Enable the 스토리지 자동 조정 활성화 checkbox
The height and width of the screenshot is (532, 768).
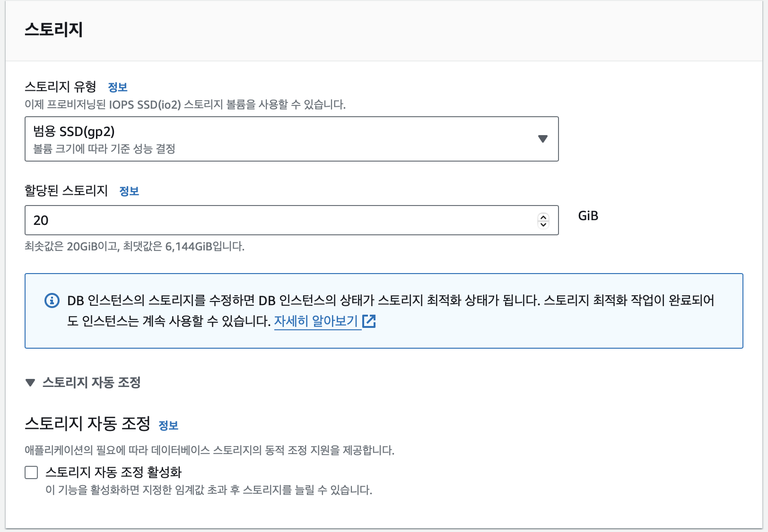pos(31,472)
